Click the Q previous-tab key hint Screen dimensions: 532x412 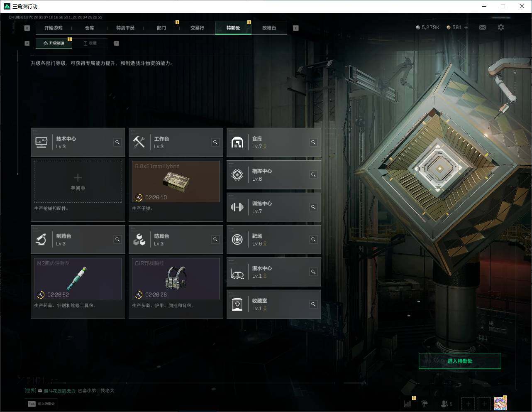pyautogui.click(x=27, y=28)
